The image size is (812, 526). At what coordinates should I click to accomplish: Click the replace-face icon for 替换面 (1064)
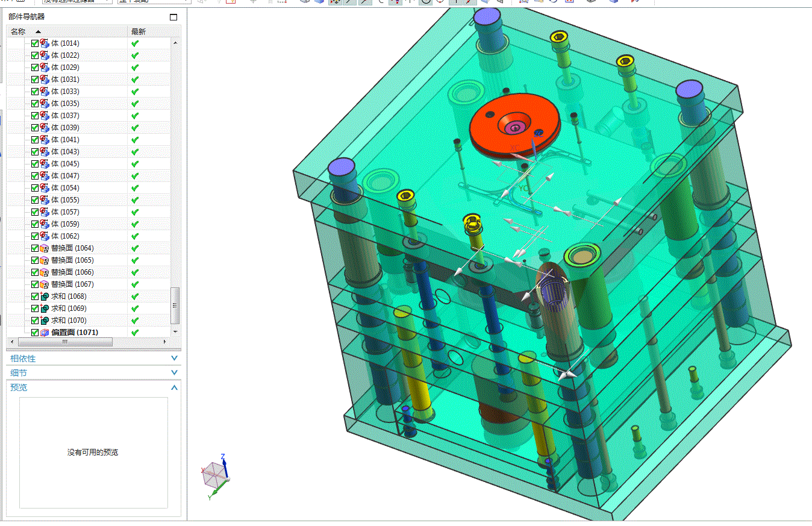click(x=45, y=248)
